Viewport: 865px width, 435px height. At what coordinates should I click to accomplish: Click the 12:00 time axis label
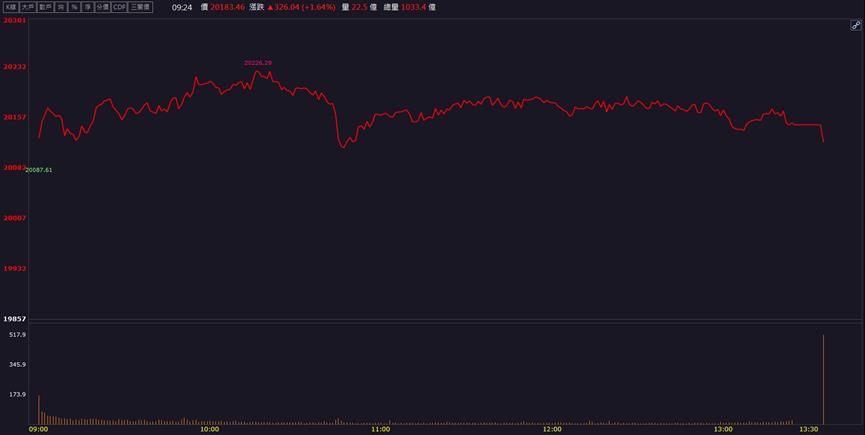pos(552,429)
